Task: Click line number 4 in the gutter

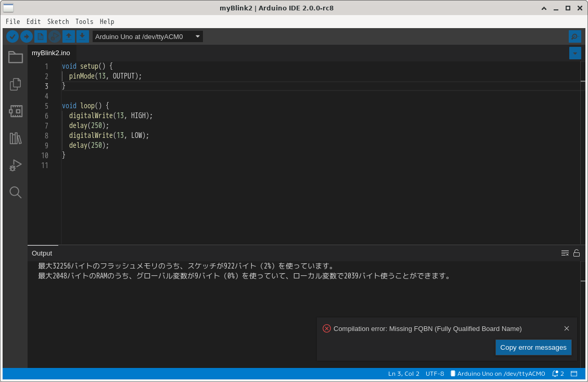Action: pos(46,96)
